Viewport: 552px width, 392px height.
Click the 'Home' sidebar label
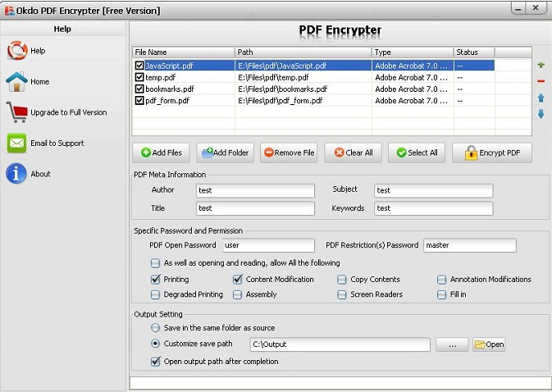[40, 82]
